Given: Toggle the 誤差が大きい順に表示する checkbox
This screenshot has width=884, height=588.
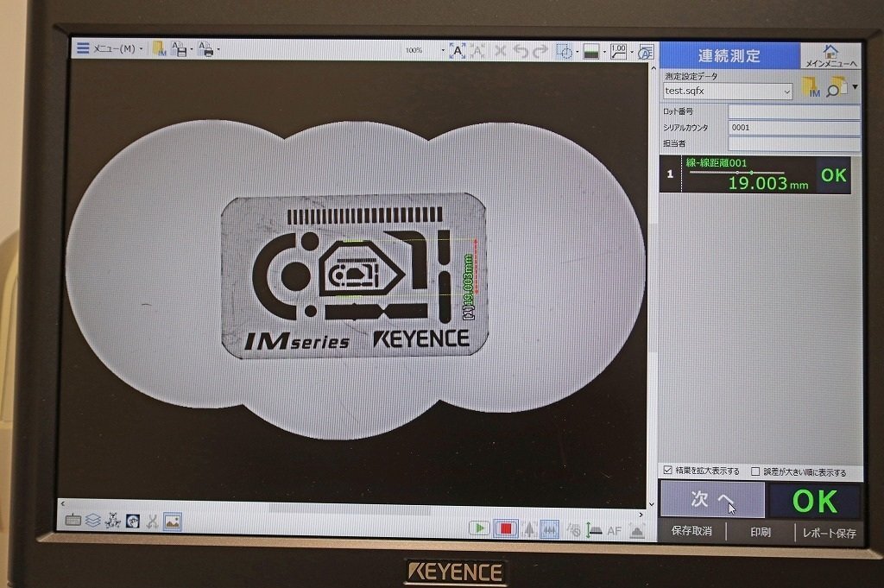Looking at the screenshot, I should tap(755, 471).
